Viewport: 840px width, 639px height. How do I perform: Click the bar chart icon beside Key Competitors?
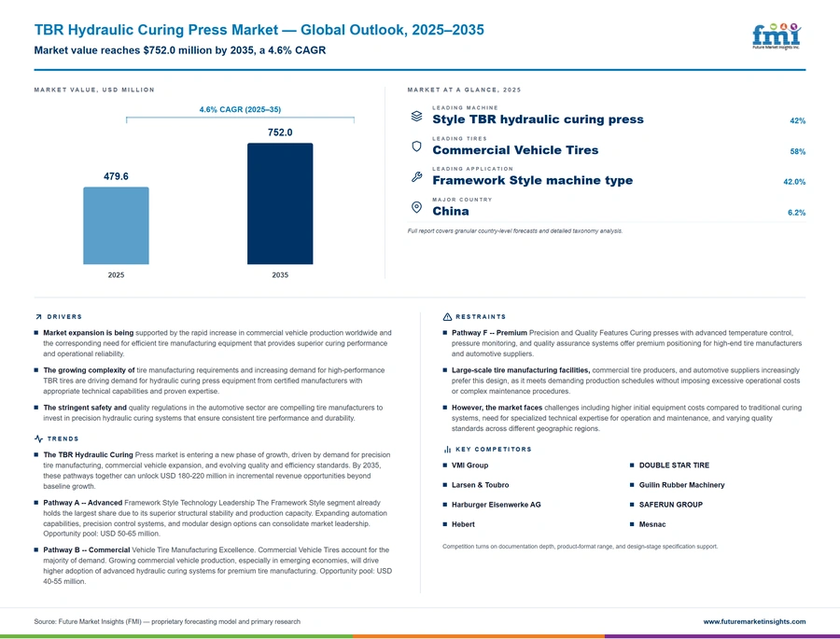447,450
